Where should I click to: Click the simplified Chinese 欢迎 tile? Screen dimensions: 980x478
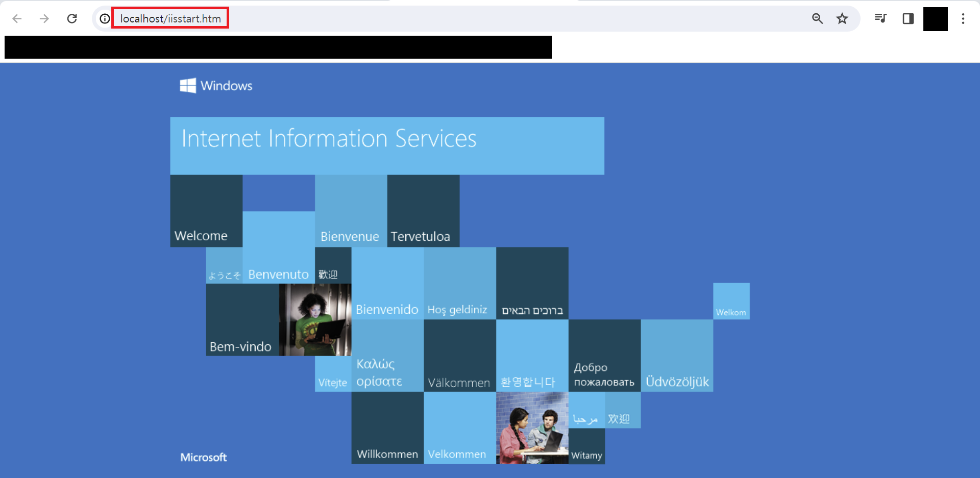pos(623,410)
